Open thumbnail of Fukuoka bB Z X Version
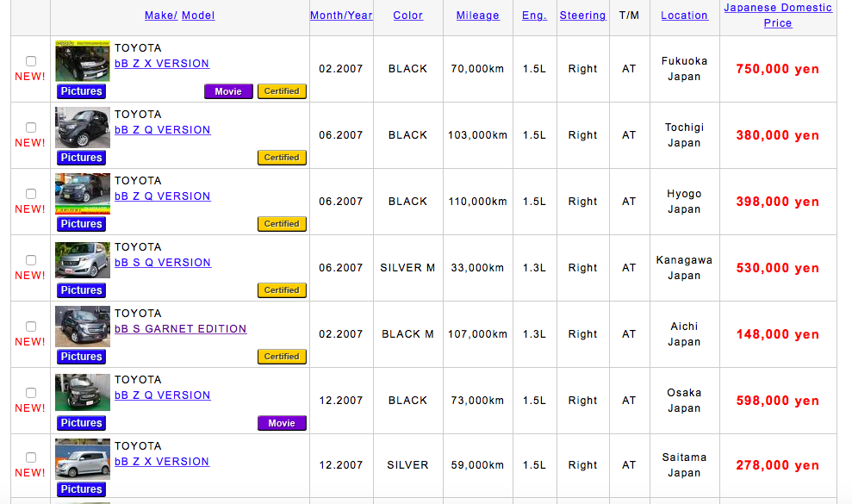This screenshot has height=504, width=852. tap(83, 60)
